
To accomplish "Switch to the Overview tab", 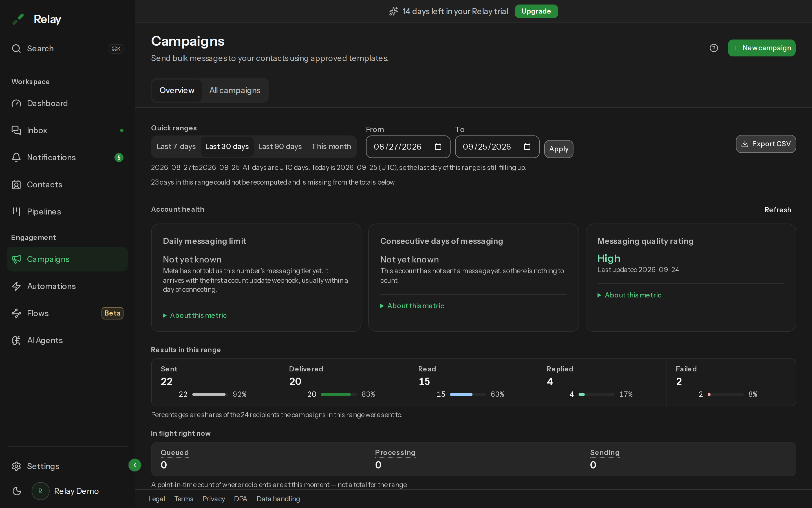I will [x=177, y=90].
